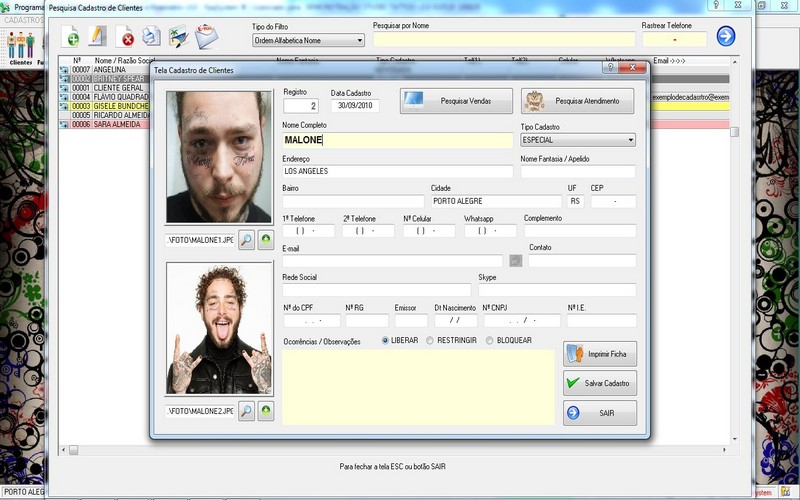Image resolution: width=800 pixels, height=500 pixels.
Task: Click the Nome Completo field
Action: tap(397, 140)
